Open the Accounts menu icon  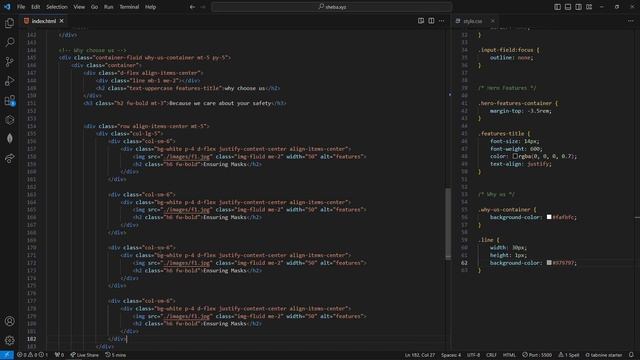click(9, 321)
